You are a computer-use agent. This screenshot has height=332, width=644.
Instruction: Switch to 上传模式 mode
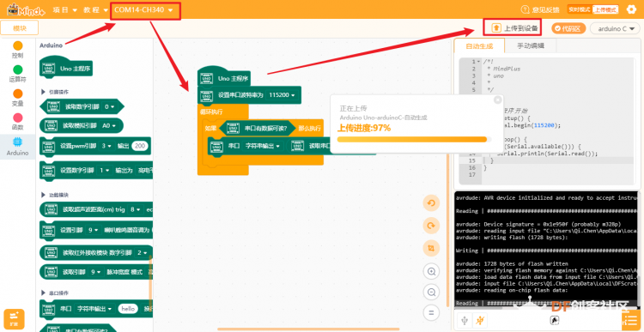point(605,9)
